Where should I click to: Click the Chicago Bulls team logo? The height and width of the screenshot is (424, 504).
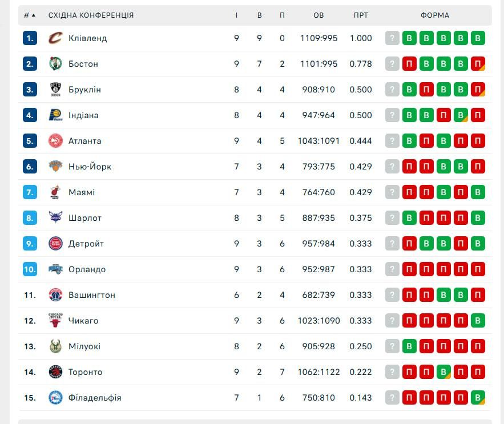(x=55, y=321)
